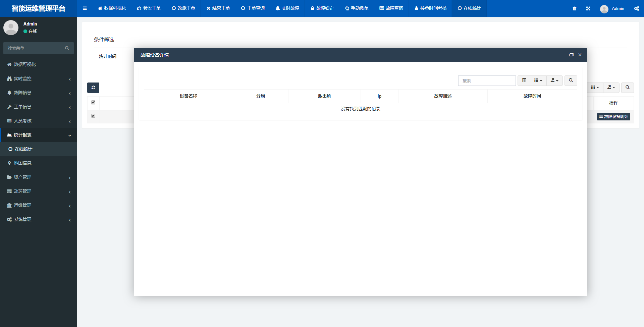Open 地图信息 in the sidebar
644x327 pixels.
point(39,163)
